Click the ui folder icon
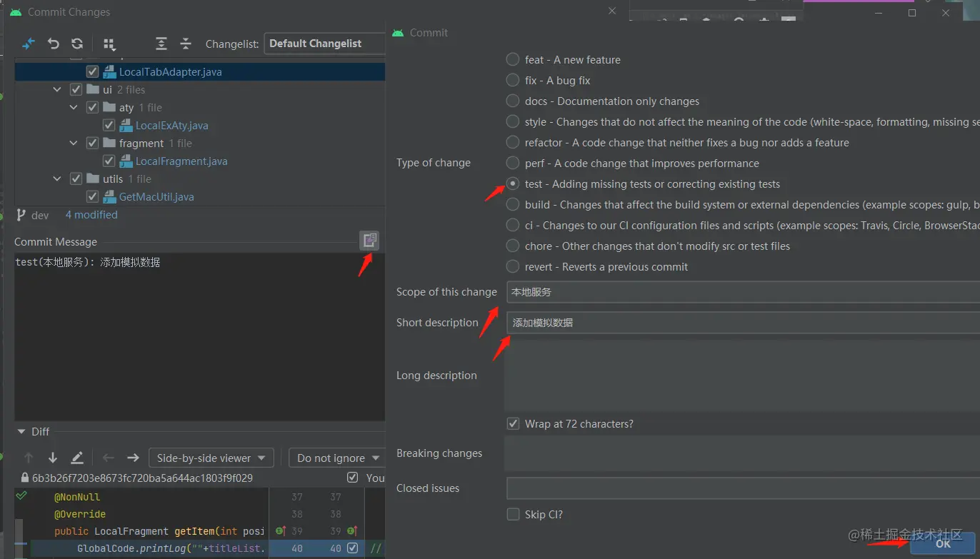Image resolution: width=980 pixels, height=559 pixels. pyautogui.click(x=93, y=90)
